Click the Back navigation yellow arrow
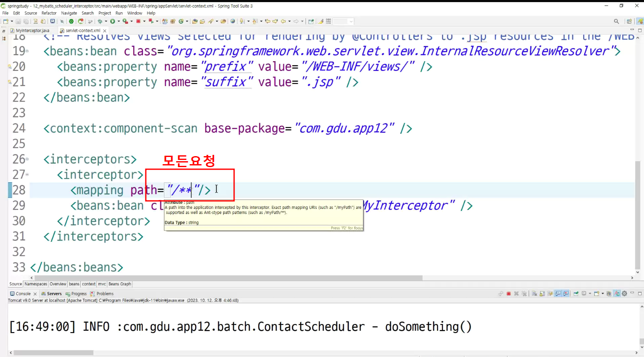 point(283,21)
